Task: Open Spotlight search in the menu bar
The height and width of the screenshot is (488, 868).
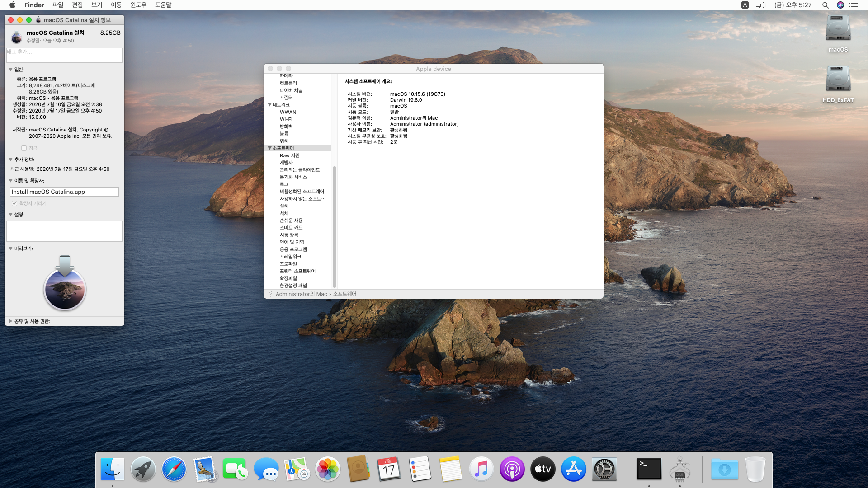Action: pyautogui.click(x=825, y=5)
